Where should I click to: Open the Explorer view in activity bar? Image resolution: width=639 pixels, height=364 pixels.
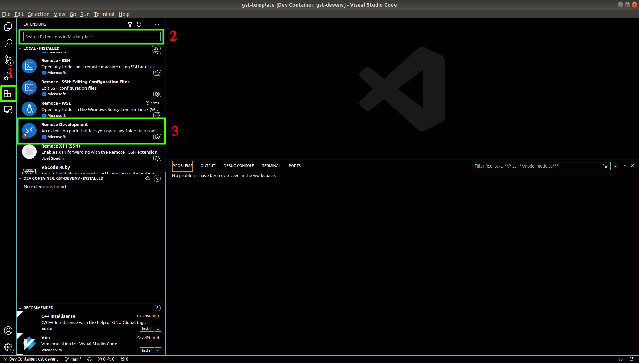[8, 27]
